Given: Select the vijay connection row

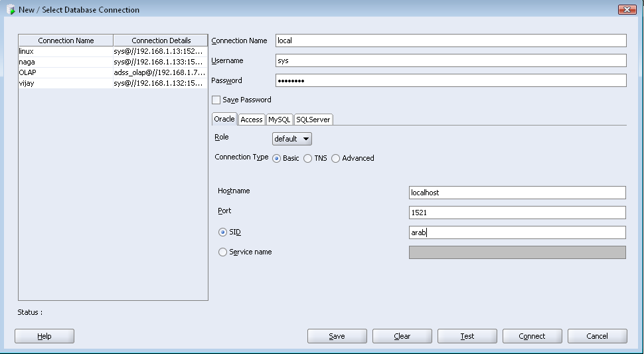Looking at the screenshot, I should tap(113, 83).
